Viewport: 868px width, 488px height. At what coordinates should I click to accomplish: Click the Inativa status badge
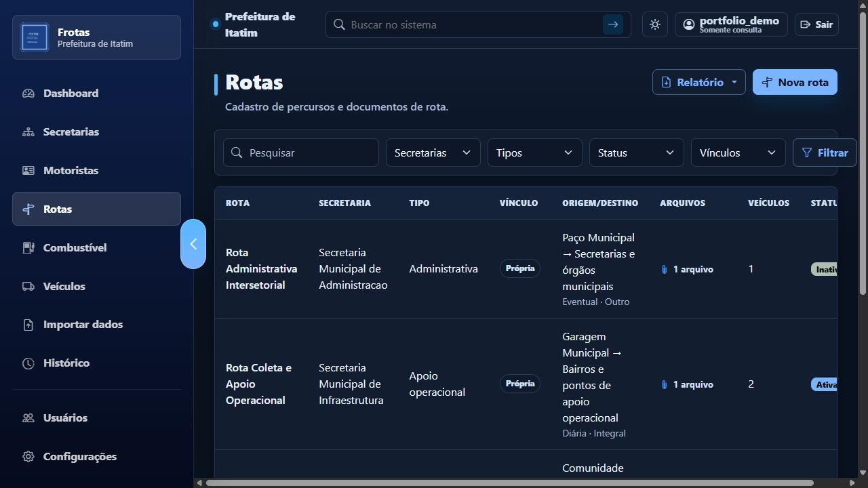tap(824, 269)
